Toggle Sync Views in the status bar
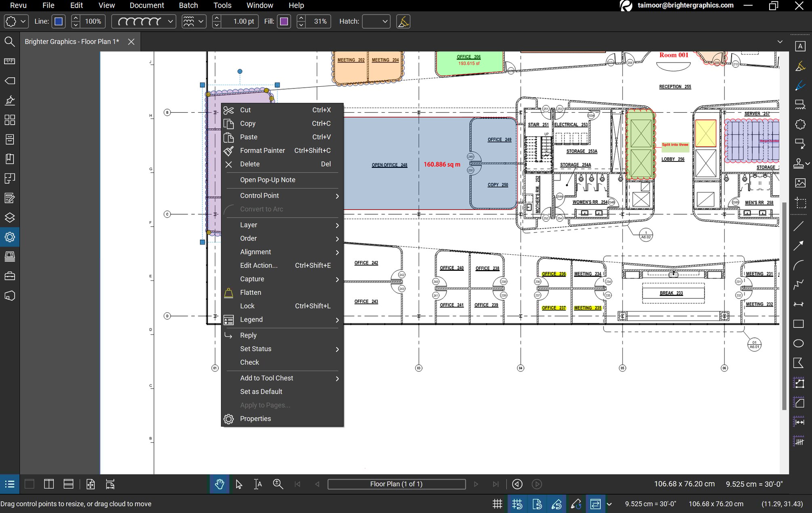The image size is (812, 513). click(596, 504)
